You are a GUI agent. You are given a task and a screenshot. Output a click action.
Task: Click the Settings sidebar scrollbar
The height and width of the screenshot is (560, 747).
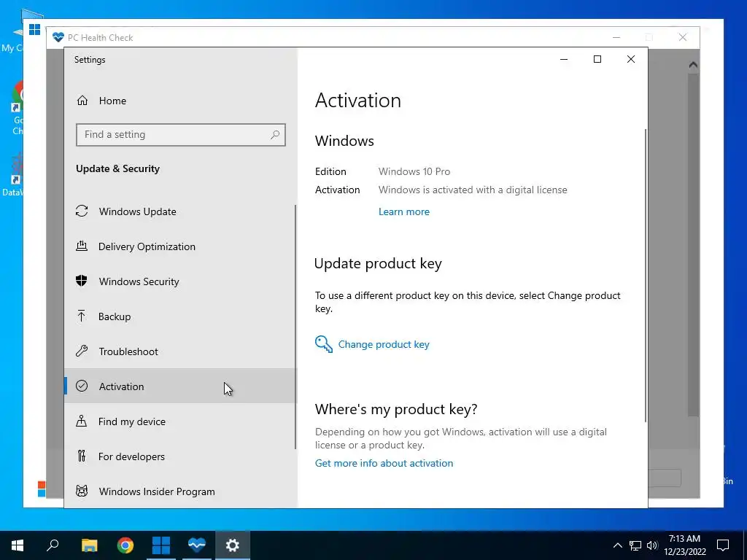295,327
